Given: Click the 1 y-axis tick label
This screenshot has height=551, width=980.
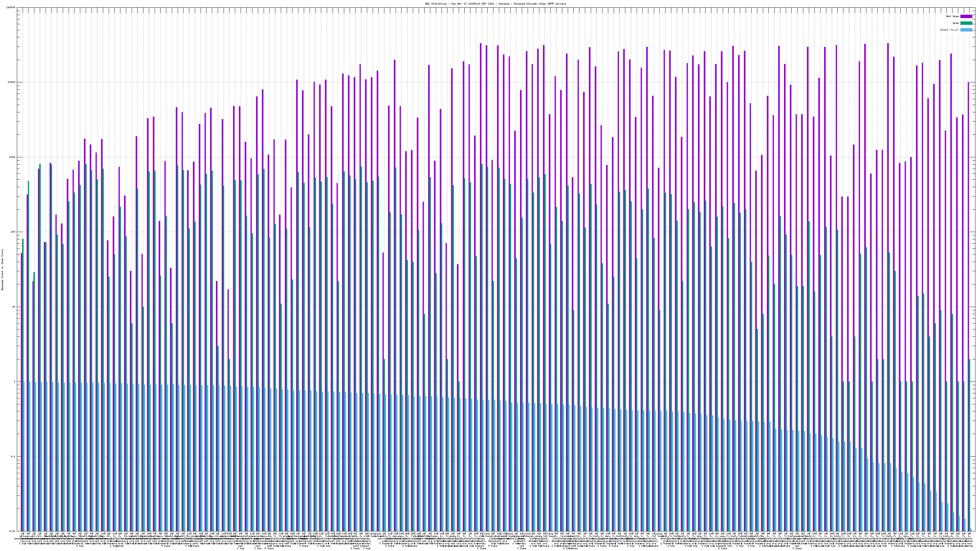Looking at the screenshot, I should tap(14, 381).
